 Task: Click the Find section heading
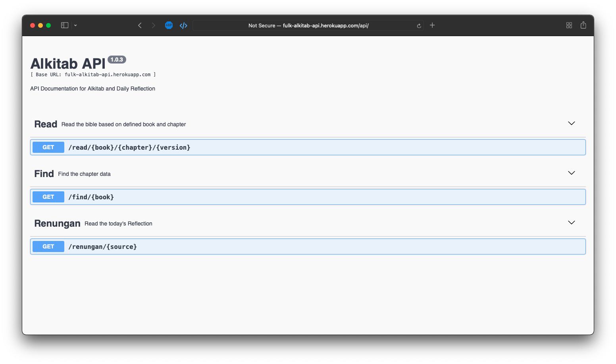tap(44, 174)
